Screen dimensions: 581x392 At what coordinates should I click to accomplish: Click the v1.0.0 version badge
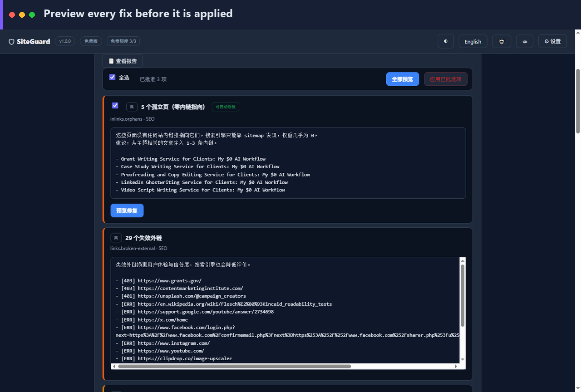(x=65, y=41)
